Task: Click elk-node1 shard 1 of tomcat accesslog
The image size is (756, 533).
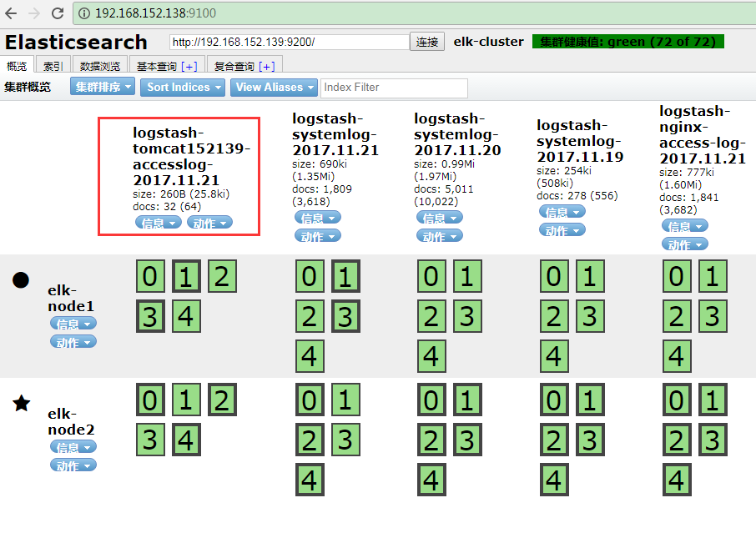Action: 186,276
